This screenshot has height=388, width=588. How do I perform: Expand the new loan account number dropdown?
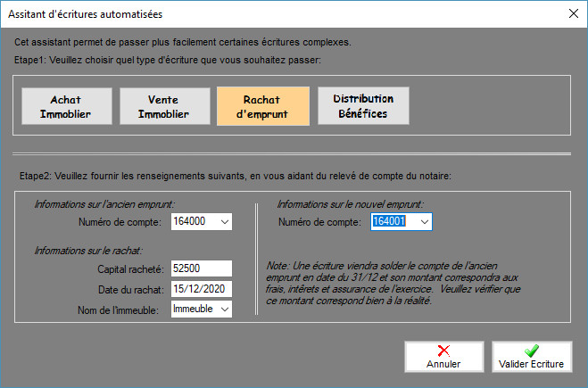point(424,221)
